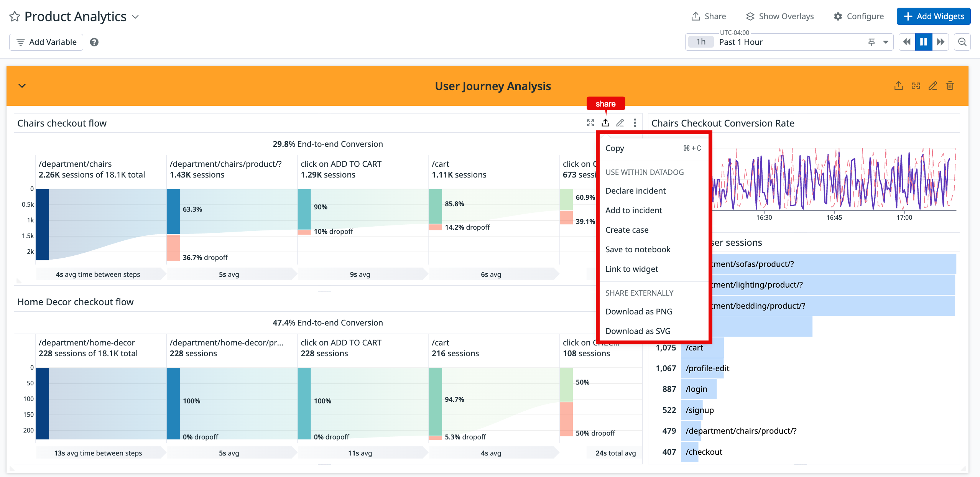Pin the time frame selection
Viewport: 980px width, 477px height.
coord(871,42)
